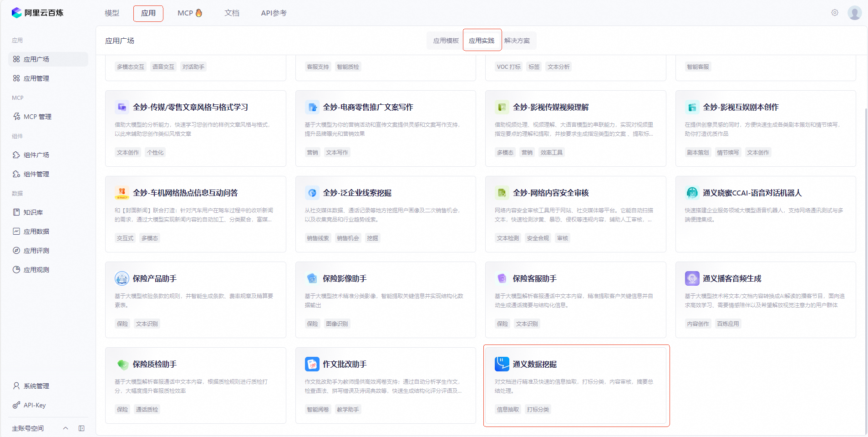Switch to the 模型 top navigation tab
This screenshot has height=437, width=868.
[112, 13]
